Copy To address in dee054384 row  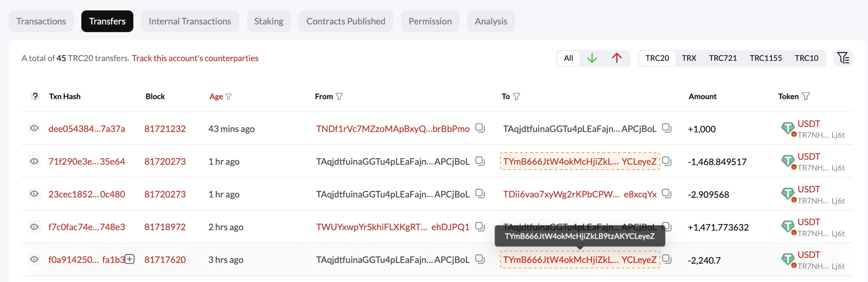667,128
